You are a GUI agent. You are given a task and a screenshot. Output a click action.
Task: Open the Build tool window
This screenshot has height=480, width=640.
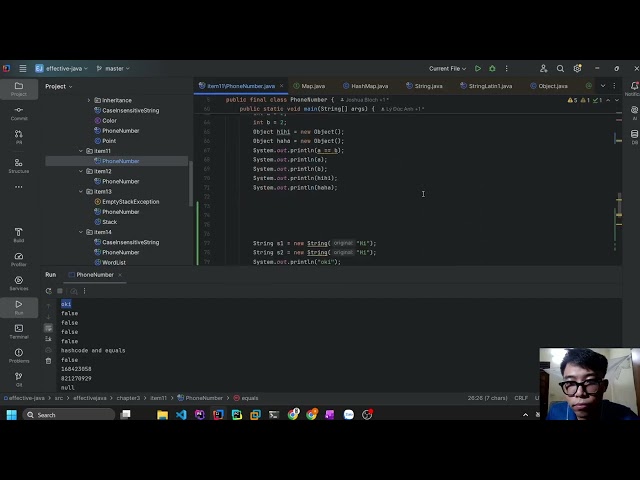tap(19, 235)
